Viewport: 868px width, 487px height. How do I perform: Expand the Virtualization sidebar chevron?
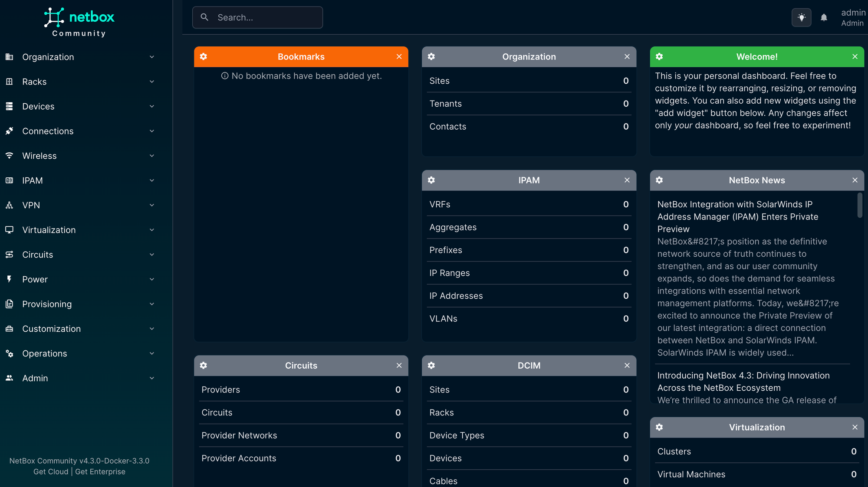point(151,230)
